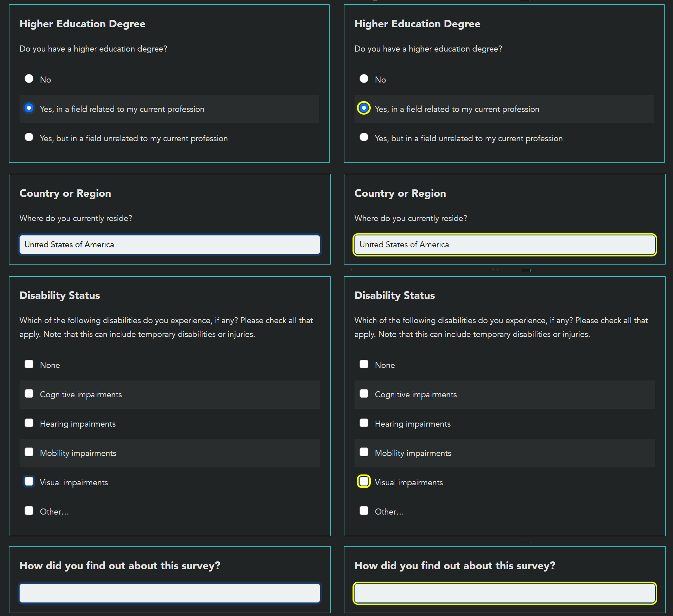Pick the highlighted "No" radio in the right form
Screen dimensions: 673x616
point(364,79)
